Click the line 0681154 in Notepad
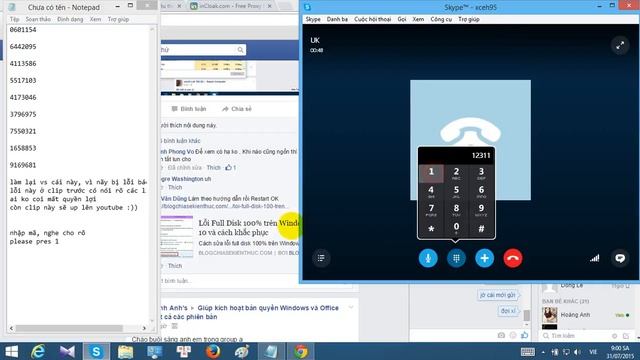The height and width of the screenshot is (360, 640). (23, 30)
